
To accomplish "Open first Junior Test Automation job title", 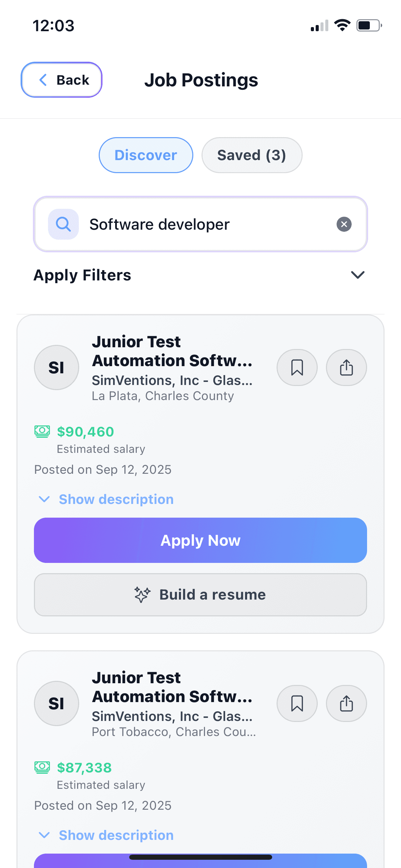I will coord(172,351).
